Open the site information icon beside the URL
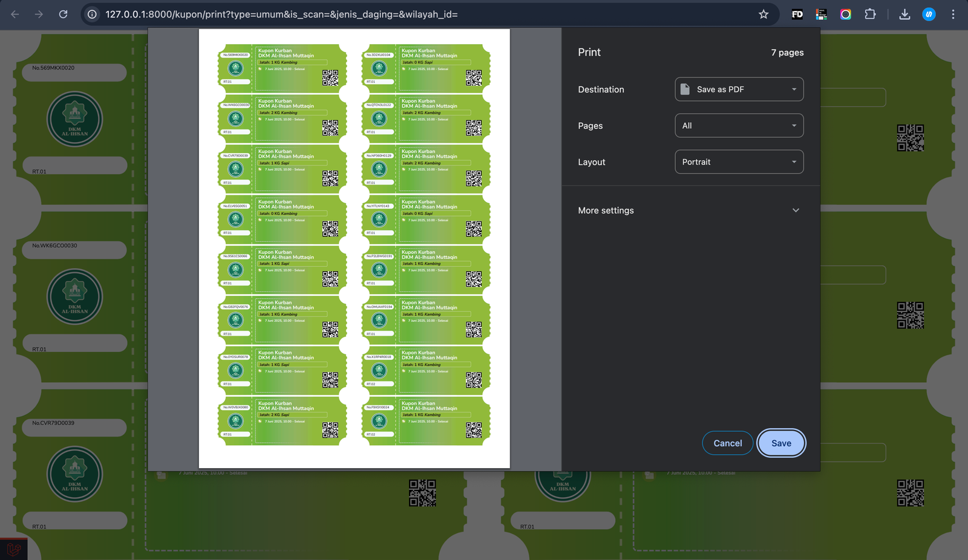The width and height of the screenshot is (968, 560). (92, 14)
